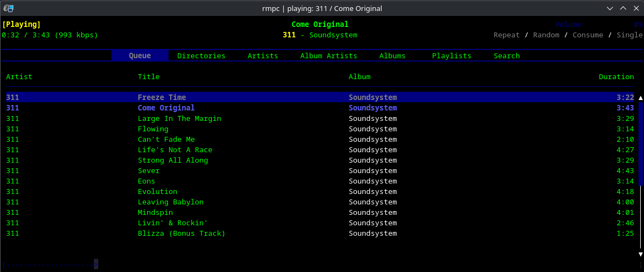Select Can't Fade Me track
This screenshot has width=644, height=272.
click(x=320, y=139)
